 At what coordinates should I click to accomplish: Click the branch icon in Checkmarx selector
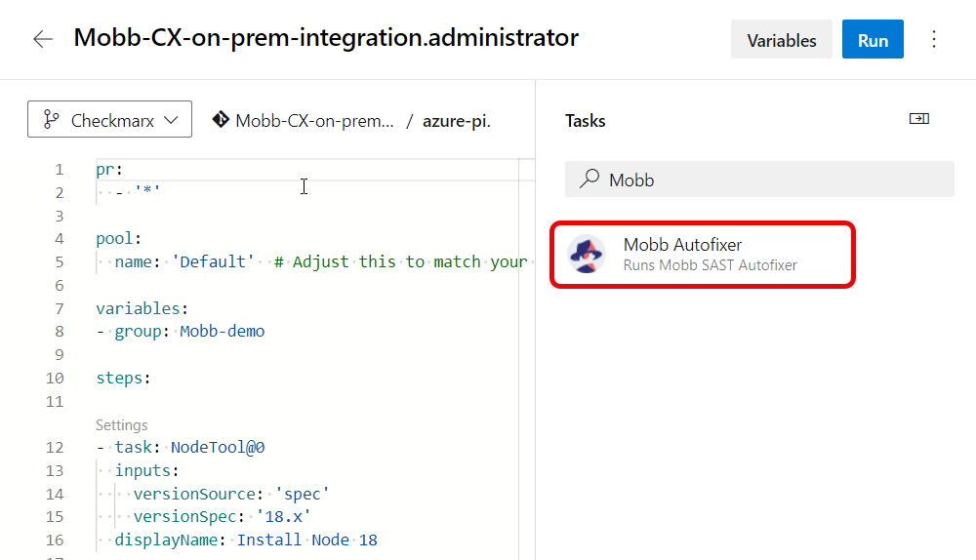click(x=51, y=120)
